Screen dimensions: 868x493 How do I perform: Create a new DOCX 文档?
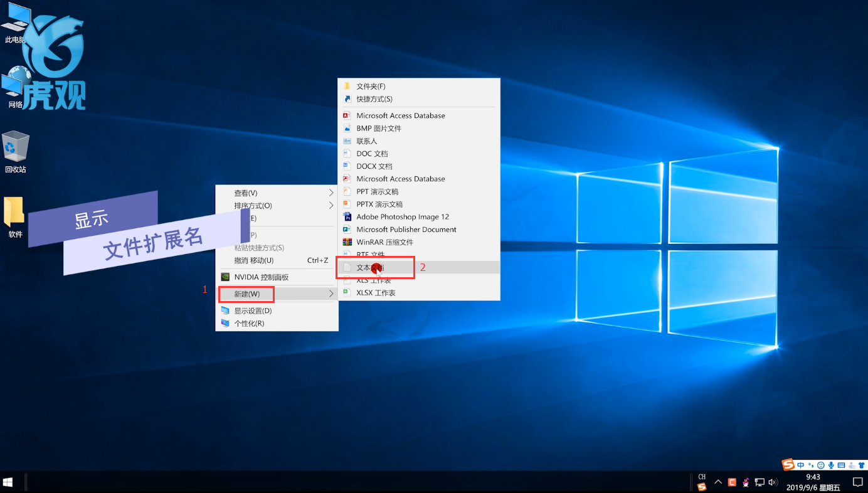click(418, 166)
